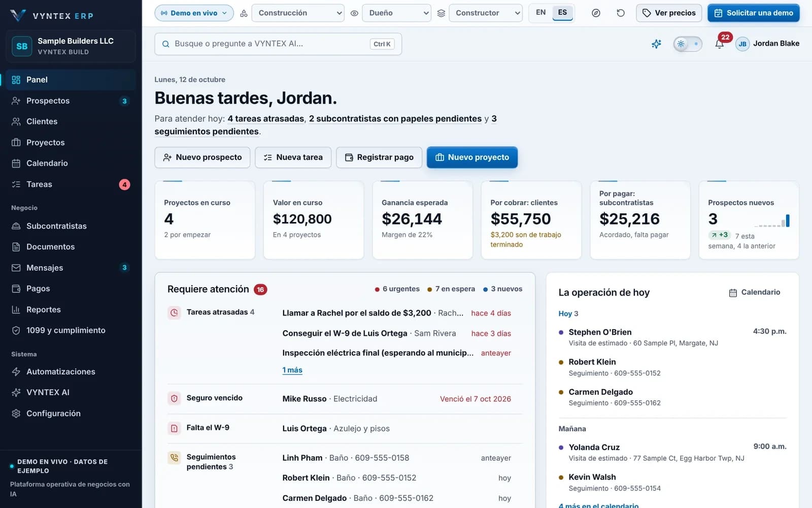Click the VYNTEX ERP logo
The image size is (812, 508).
click(x=52, y=16)
